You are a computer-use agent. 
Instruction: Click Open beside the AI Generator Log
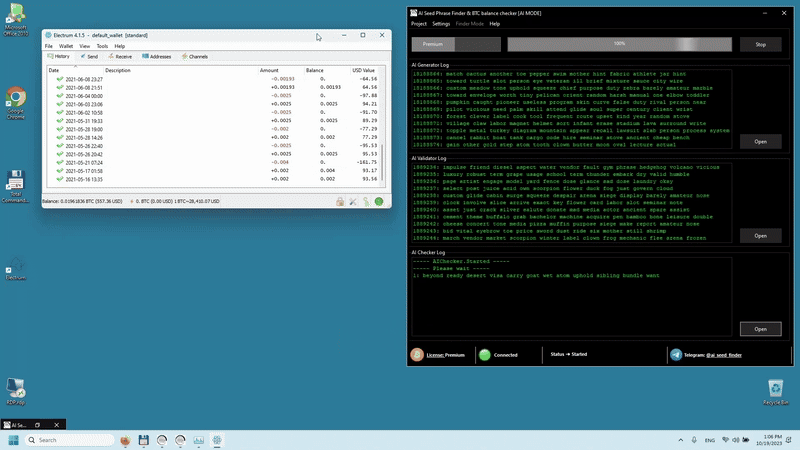(760, 142)
